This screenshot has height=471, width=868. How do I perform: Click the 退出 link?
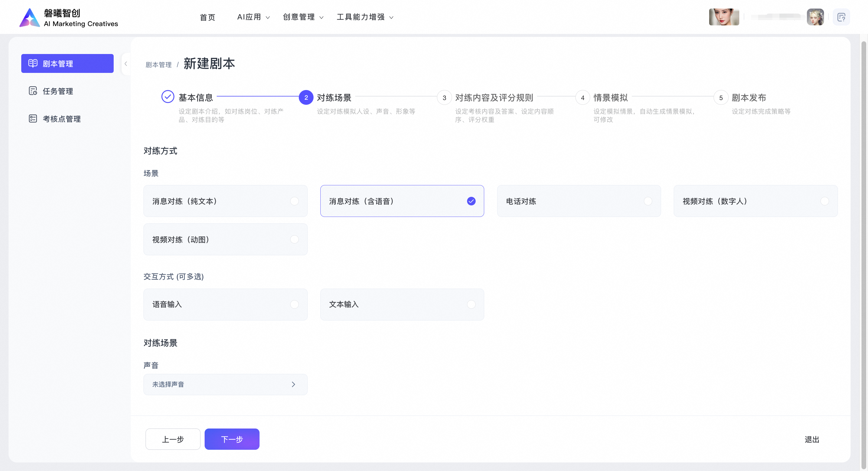pos(811,439)
